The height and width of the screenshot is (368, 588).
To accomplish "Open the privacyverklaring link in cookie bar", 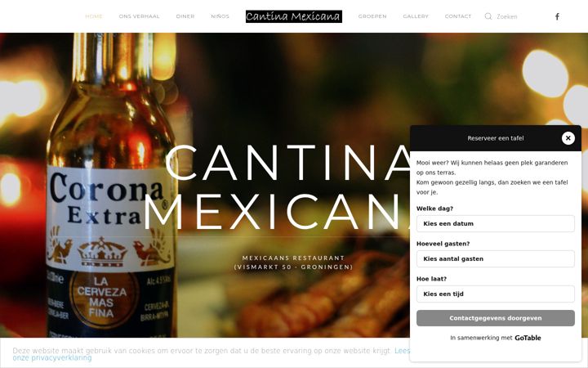I will 52,358.
